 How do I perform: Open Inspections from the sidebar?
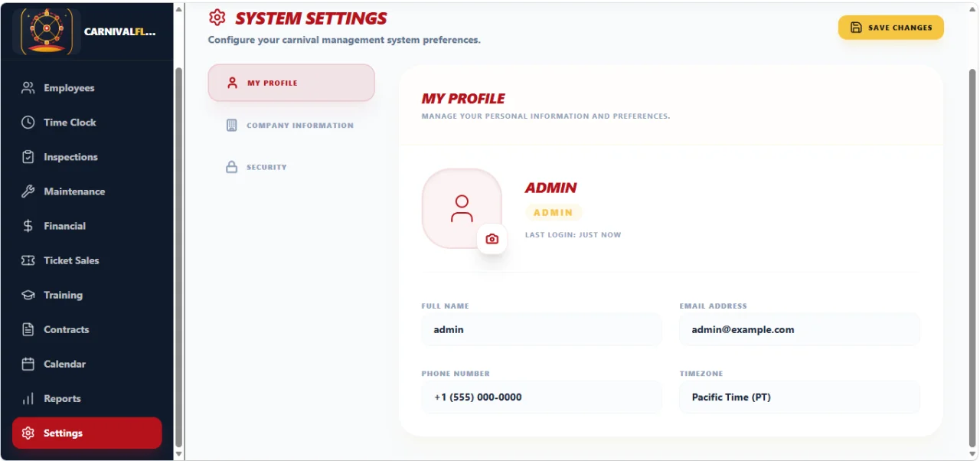coord(87,157)
